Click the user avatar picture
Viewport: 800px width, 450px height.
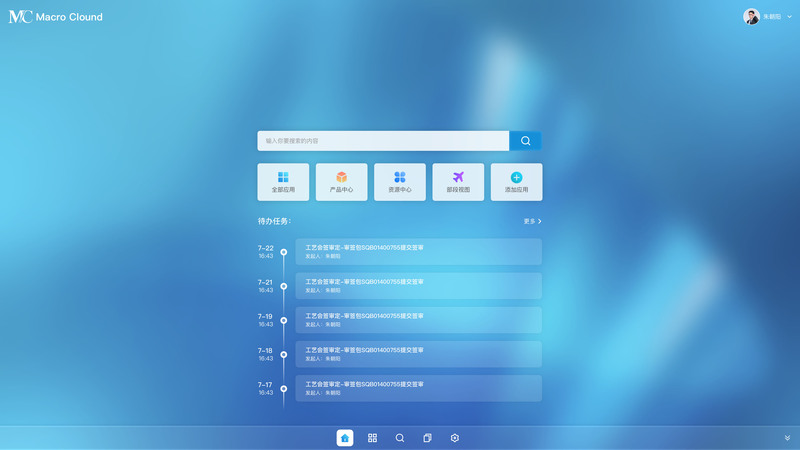(x=751, y=16)
